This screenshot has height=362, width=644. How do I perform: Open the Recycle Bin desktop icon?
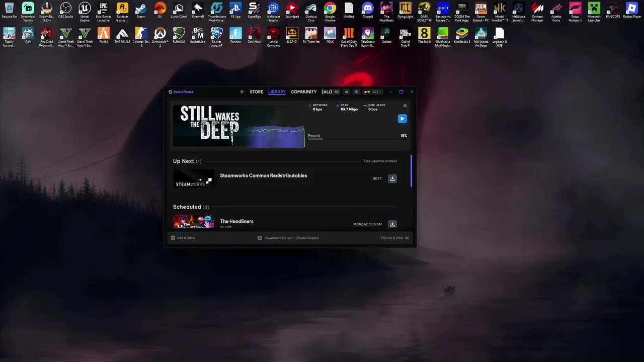9,11
